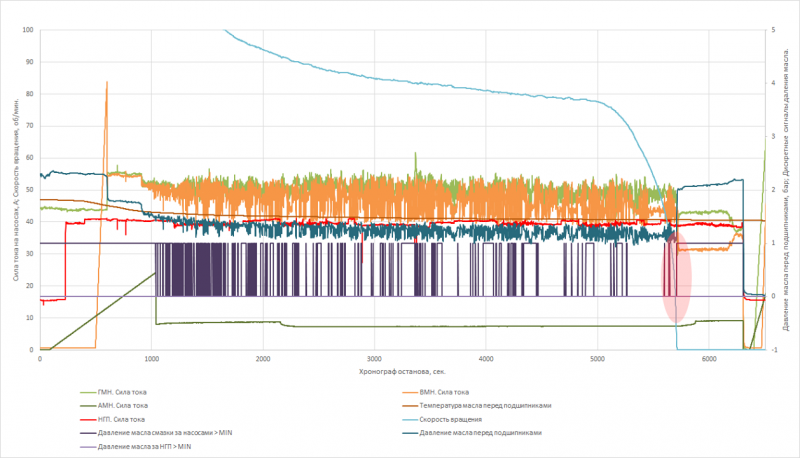Click the current axis tick label 10
800x458 pixels.
coord(30,318)
